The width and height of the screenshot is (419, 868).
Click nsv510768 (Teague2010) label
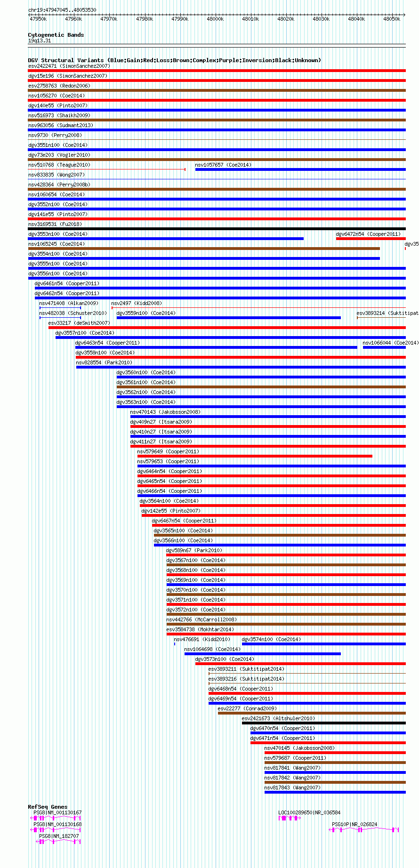[59, 165]
